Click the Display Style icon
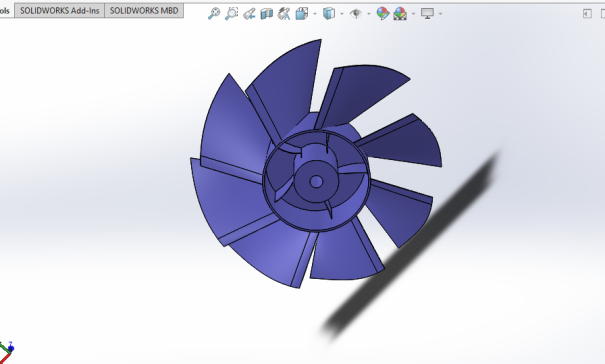The height and width of the screenshot is (364, 605). (329, 14)
